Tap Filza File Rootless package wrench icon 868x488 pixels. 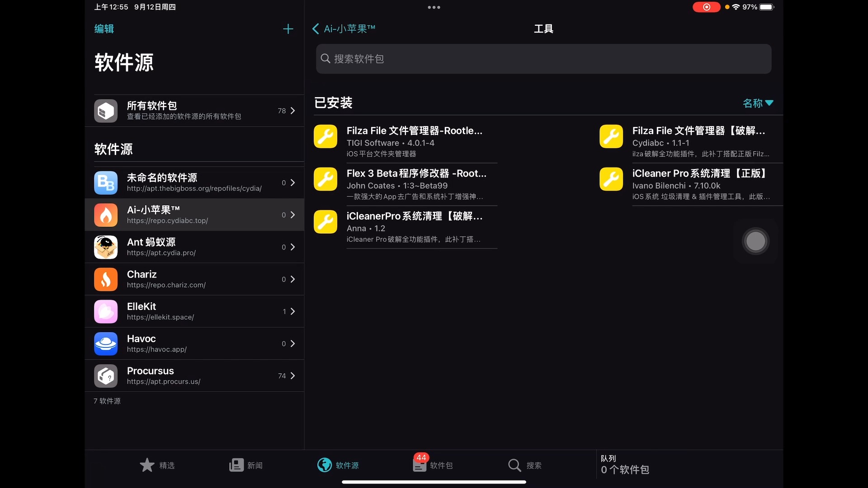point(325,136)
